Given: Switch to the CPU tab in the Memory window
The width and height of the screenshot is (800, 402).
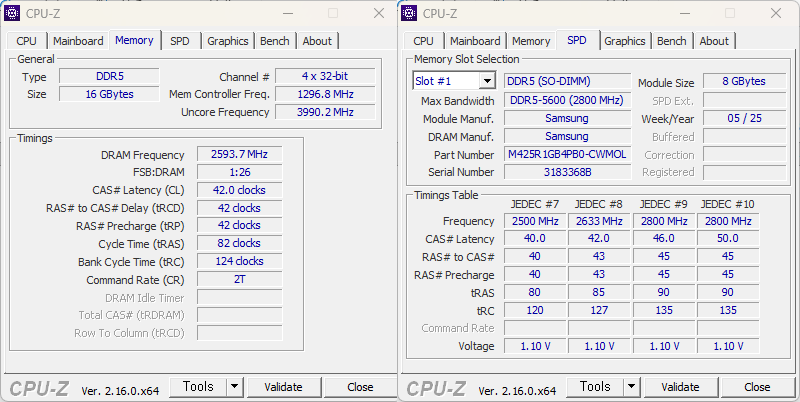Looking at the screenshot, I should (x=26, y=41).
